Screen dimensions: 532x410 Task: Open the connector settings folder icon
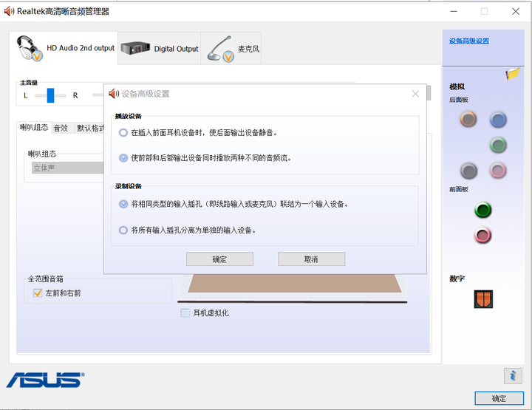513,73
